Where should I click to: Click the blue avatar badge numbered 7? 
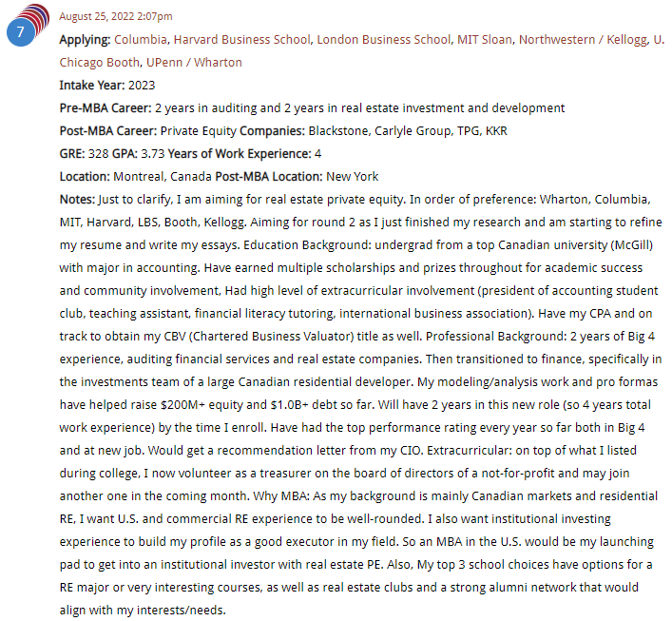click(21, 31)
